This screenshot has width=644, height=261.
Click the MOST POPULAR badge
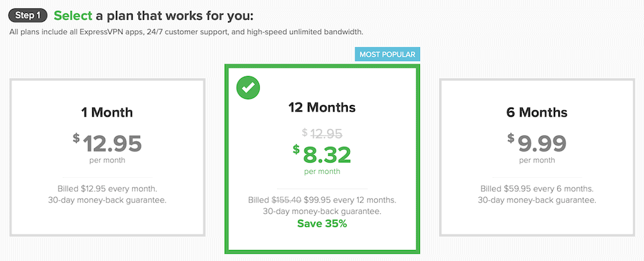coord(387,54)
